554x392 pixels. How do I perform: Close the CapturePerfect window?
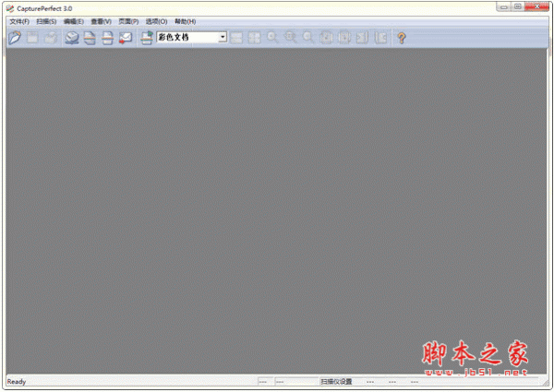pos(536,6)
